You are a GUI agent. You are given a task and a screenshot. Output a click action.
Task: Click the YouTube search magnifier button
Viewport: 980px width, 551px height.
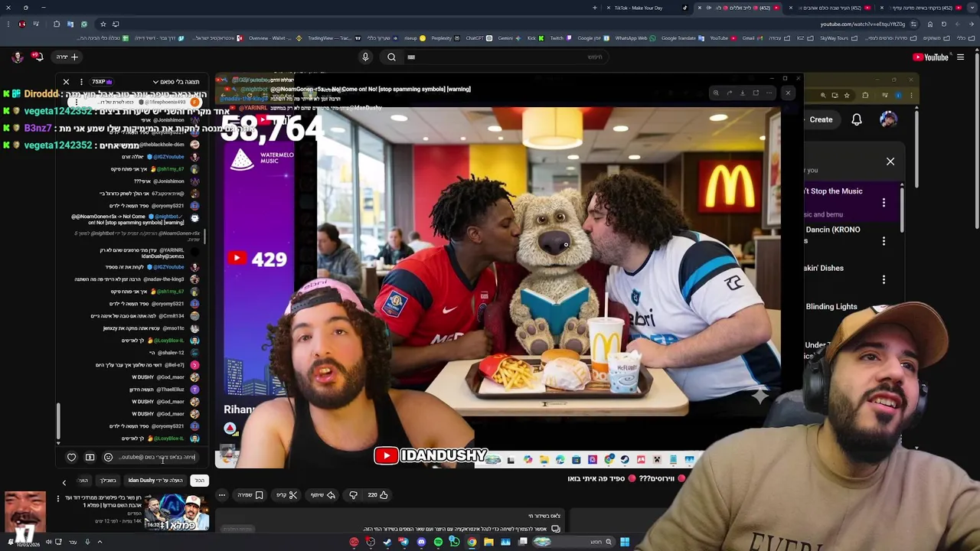[391, 57]
